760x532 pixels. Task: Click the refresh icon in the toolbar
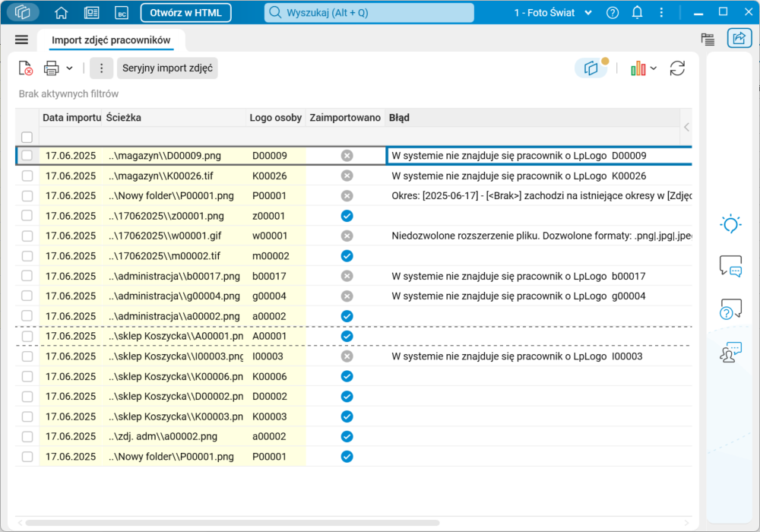pos(677,68)
